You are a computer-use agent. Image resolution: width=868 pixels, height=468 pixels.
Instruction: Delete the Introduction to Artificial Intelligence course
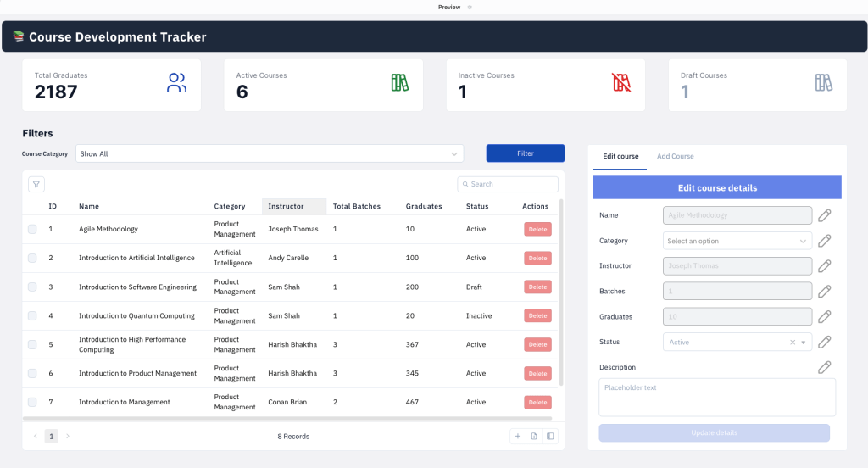point(537,258)
